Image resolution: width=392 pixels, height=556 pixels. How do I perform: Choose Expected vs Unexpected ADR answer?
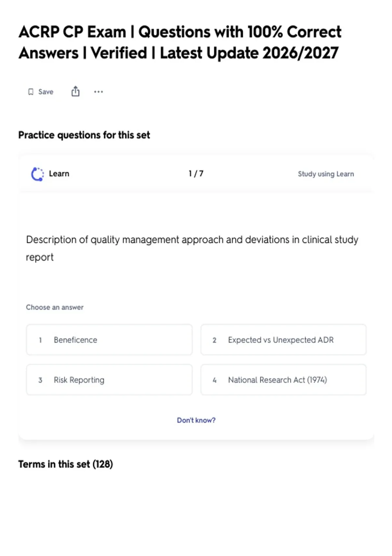coord(283,340)
